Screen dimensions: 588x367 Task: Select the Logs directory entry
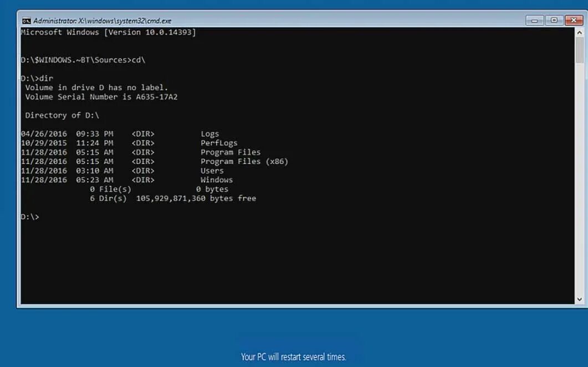coord(211,133)
